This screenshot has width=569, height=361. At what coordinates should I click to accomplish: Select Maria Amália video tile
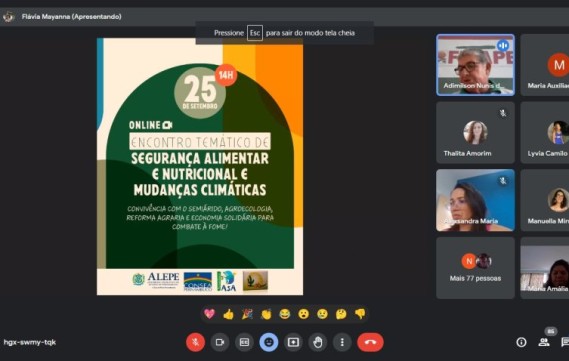click(545, 268)
